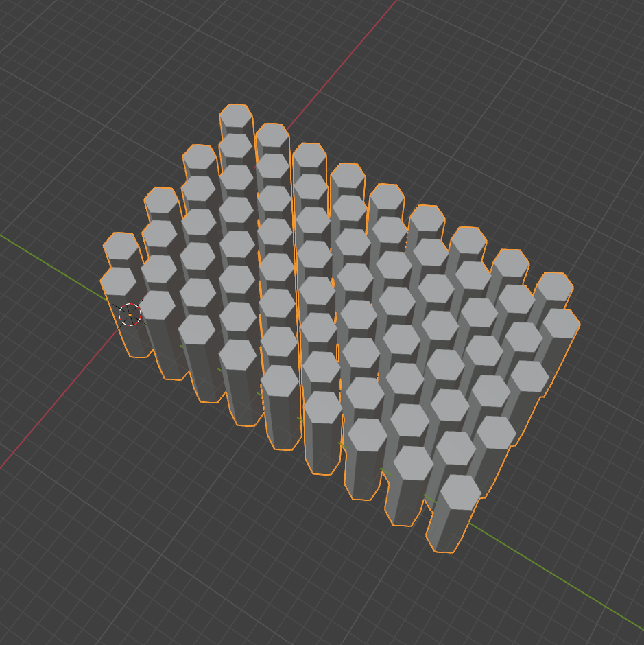This screenshot has height=645, width=644.
Task: Select the frontmost hexagonal prism's top face
Action: click(x=460, y=492)
